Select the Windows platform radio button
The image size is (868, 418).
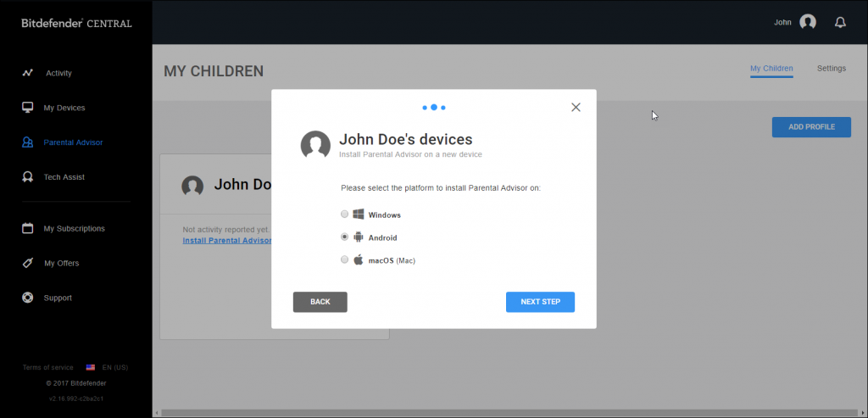click(345, 215)
